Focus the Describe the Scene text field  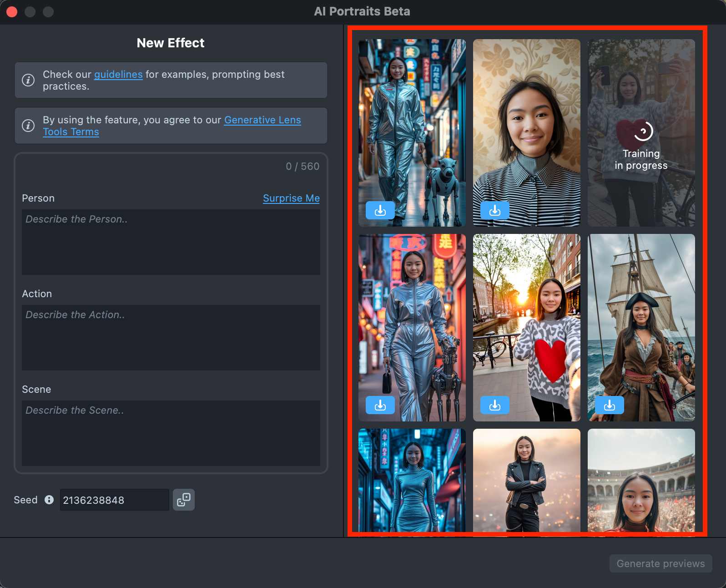tap(171, 433)
